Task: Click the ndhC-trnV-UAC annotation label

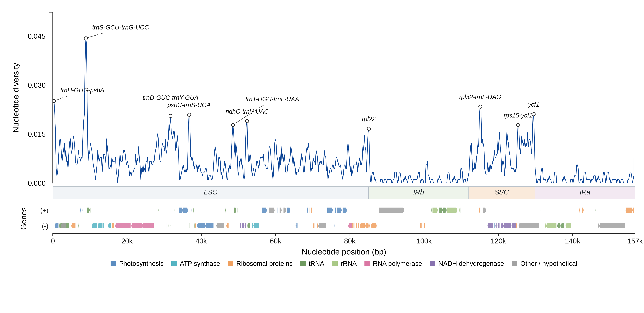Action: click(247, 112)
